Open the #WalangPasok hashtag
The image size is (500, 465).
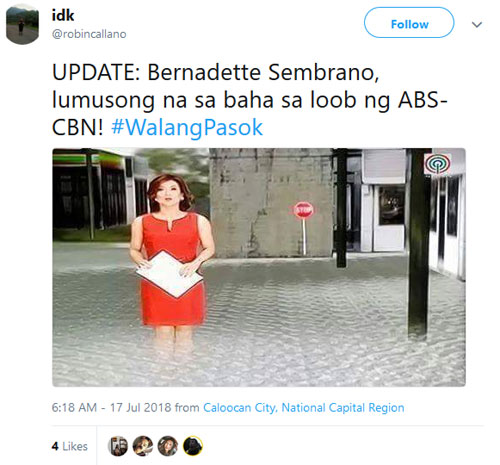click(187, 127)
